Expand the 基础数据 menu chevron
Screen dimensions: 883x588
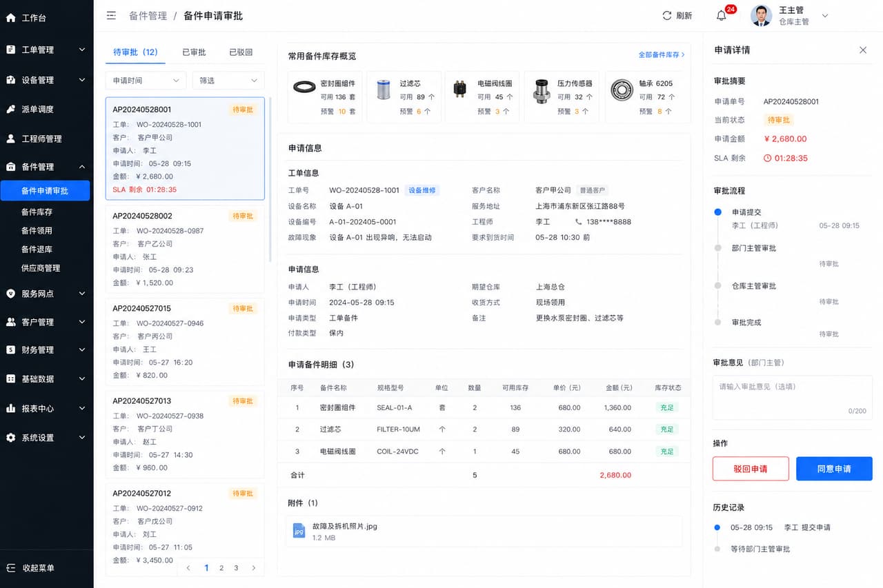82,378
